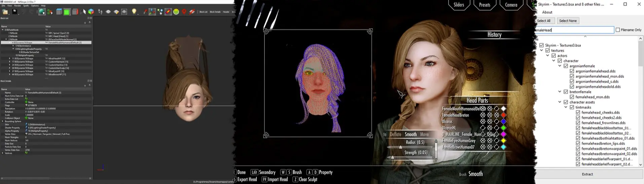
Task: Click the NifSkope open file icon
Action: click(x=5, y=12)
